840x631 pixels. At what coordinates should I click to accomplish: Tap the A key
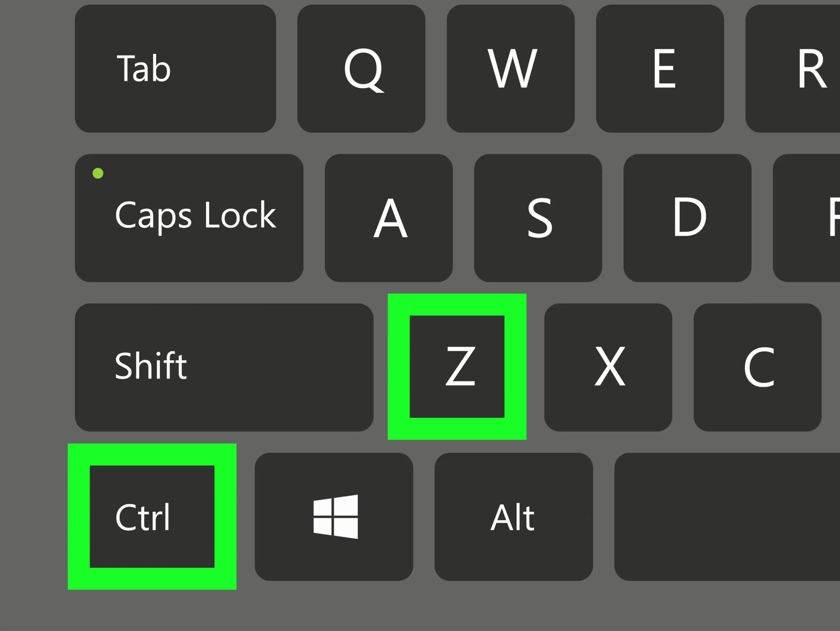coord(389,218)
